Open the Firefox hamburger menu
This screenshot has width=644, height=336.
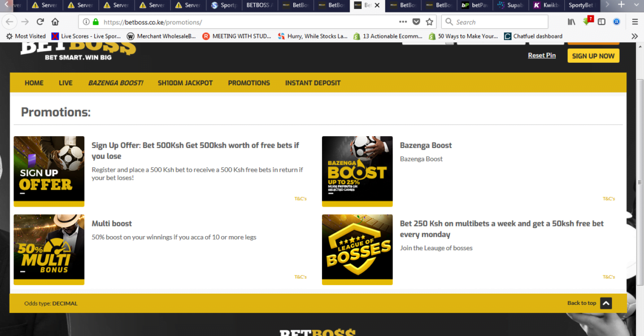click(x=634, y=22)
